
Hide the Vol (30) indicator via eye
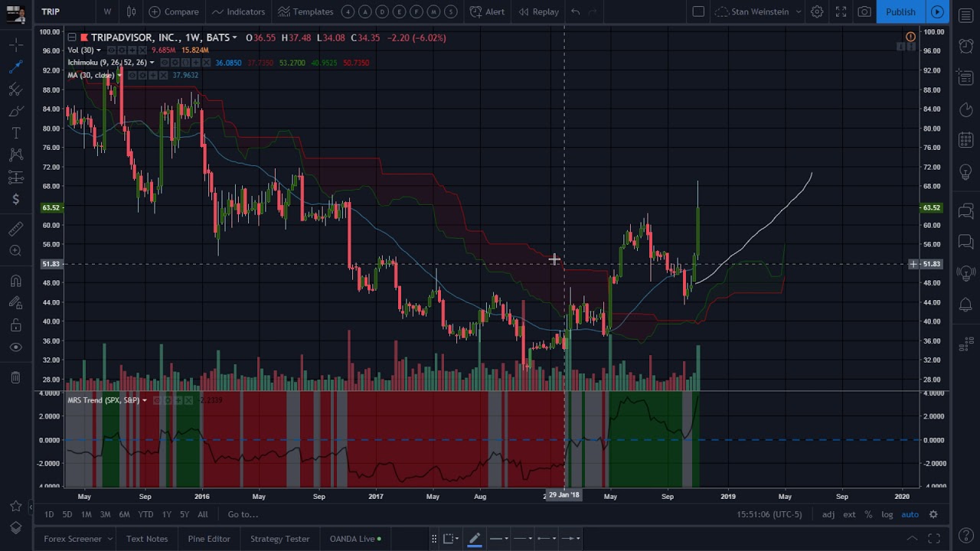tap(113, 51)
